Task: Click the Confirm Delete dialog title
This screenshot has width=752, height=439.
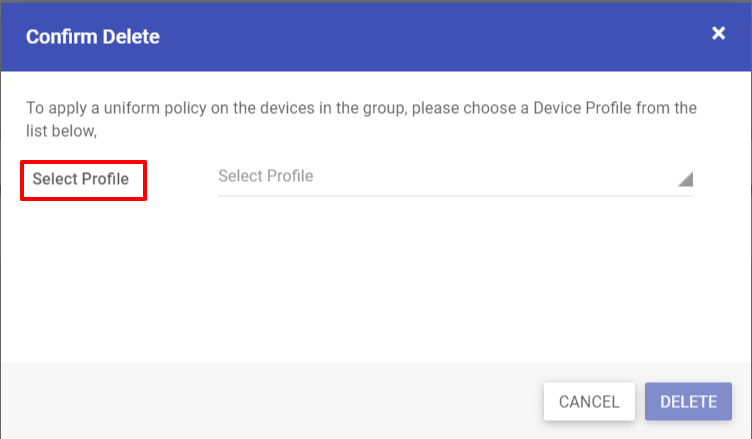Action: click(x=93, y=37)
